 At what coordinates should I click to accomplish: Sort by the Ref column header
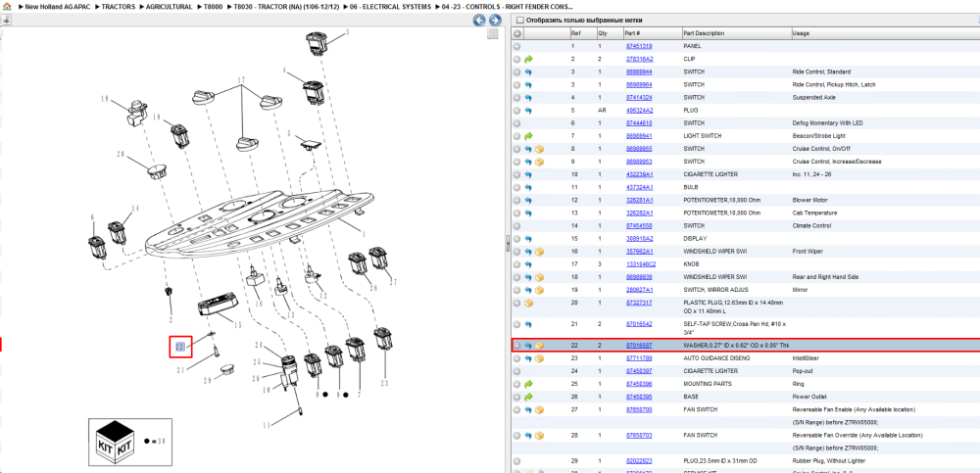(582, 33)
